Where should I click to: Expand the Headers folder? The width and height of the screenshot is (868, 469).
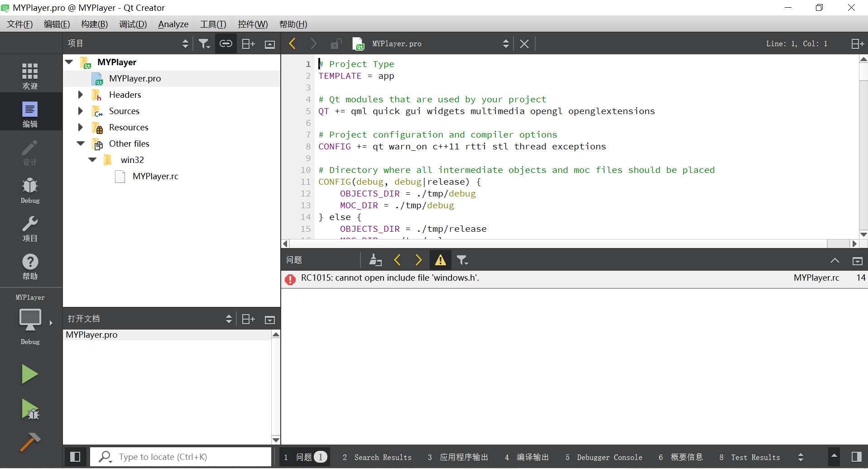pos(81,95)
